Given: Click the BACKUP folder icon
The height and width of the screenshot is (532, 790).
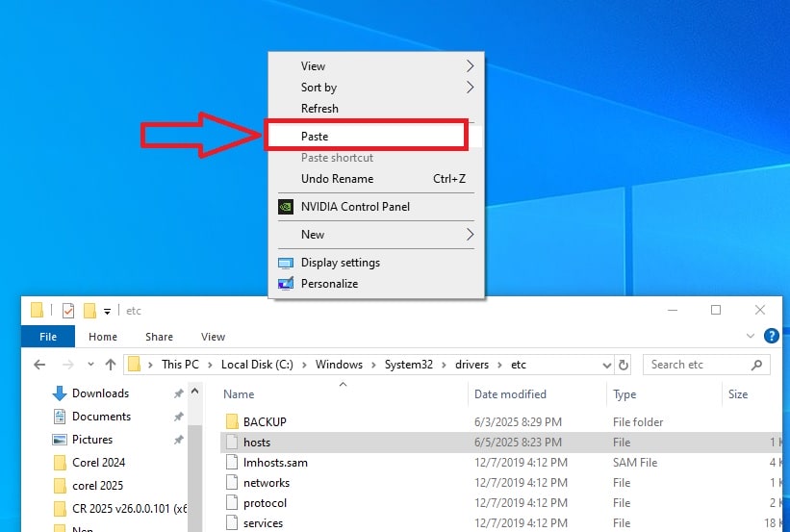Looking at the screenshot, I should (x=232, y=421).
